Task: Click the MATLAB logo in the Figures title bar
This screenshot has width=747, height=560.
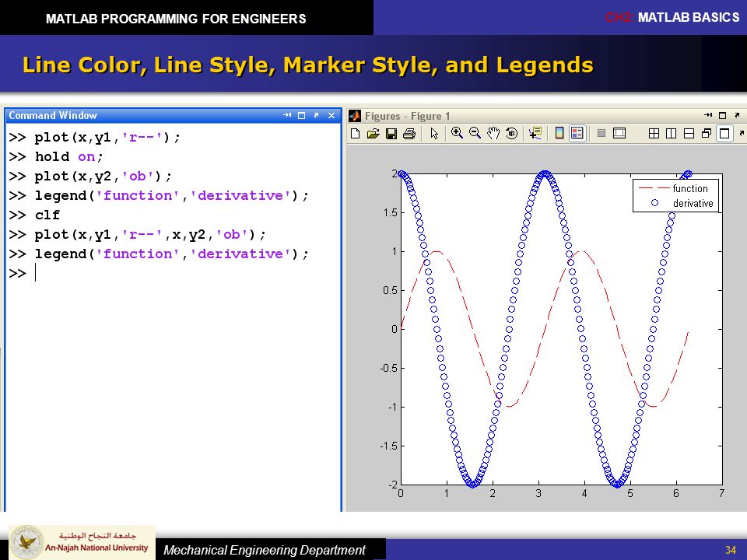Action: [x=355, y=116]
